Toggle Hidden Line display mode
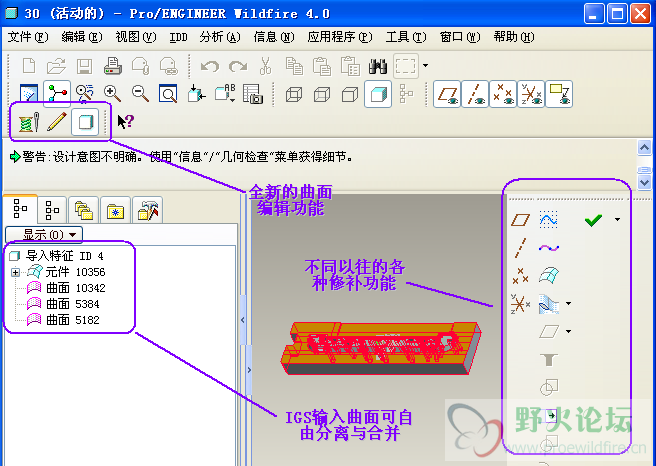Image resolution: width=656 pixels, height=466 pixels. [322, 94]
